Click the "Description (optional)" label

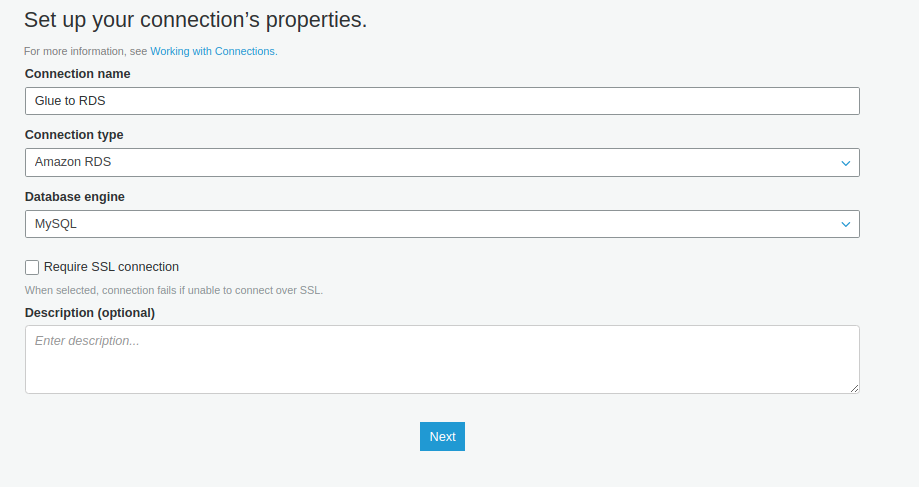tap(90, 313)
